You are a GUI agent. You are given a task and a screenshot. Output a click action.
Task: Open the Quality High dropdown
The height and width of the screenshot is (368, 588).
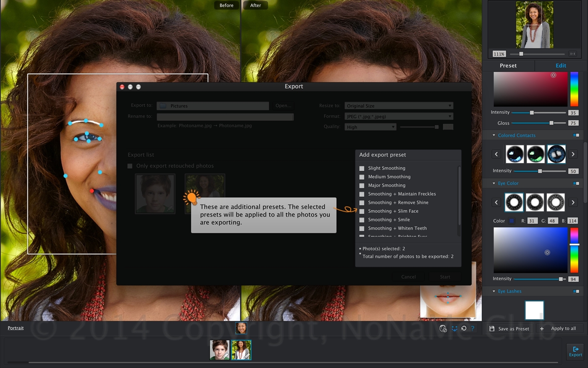pos(370,127)
